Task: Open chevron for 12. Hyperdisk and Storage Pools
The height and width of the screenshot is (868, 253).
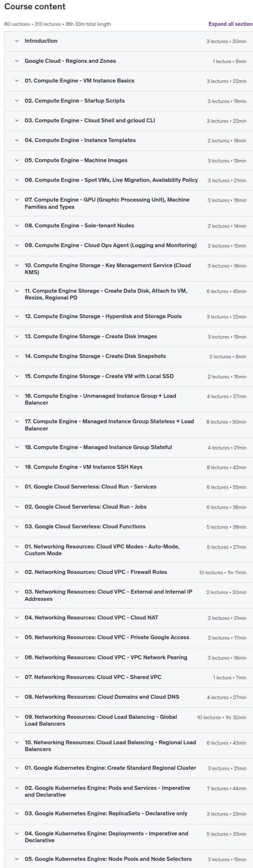Action: click(x=17, y=316)
